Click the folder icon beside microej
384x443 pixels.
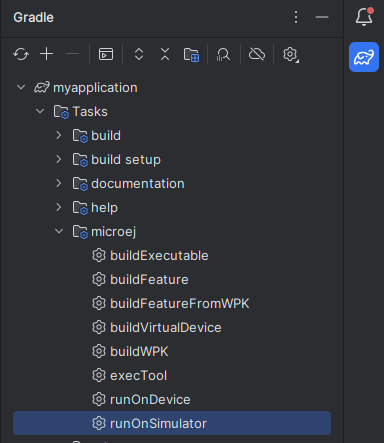pyautogui.click(x=80, y=232)
